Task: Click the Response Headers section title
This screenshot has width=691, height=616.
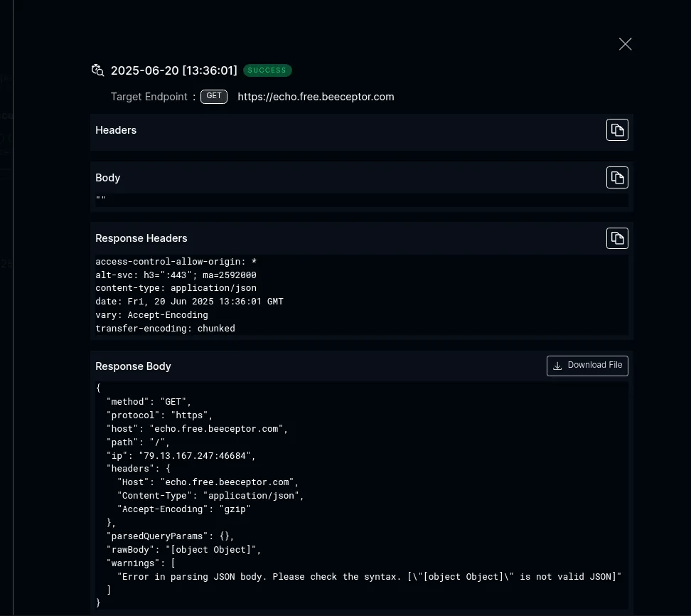Action: click(x=141, y=238)
